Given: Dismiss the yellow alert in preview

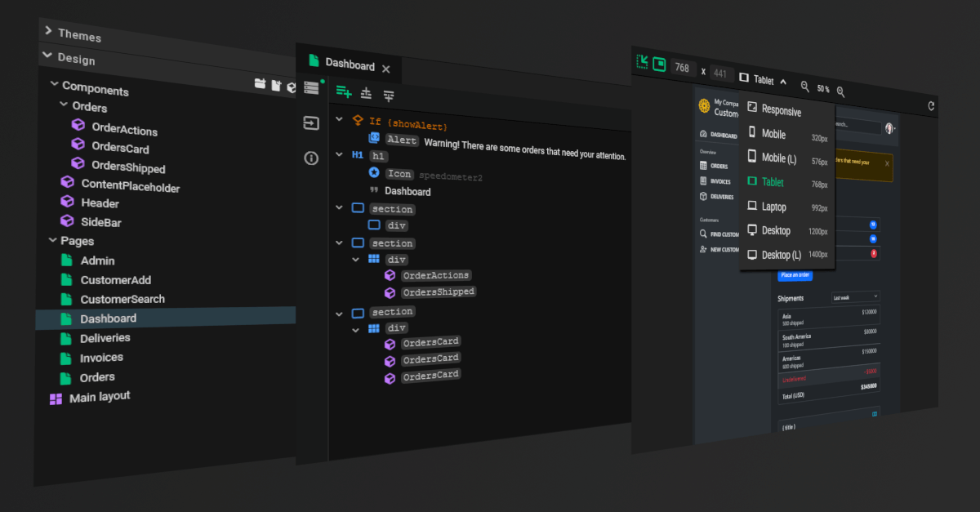Looking at the screenshot, I should click(888, 163).
